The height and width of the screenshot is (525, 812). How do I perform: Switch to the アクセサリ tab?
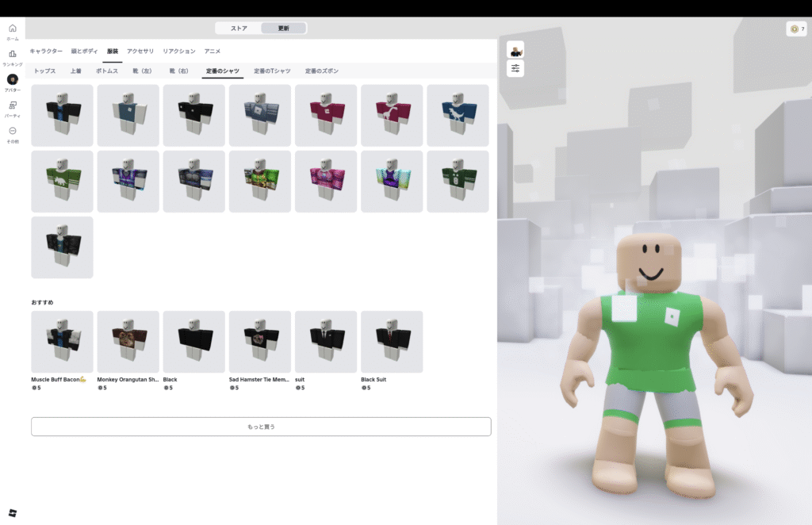(140, 51)
